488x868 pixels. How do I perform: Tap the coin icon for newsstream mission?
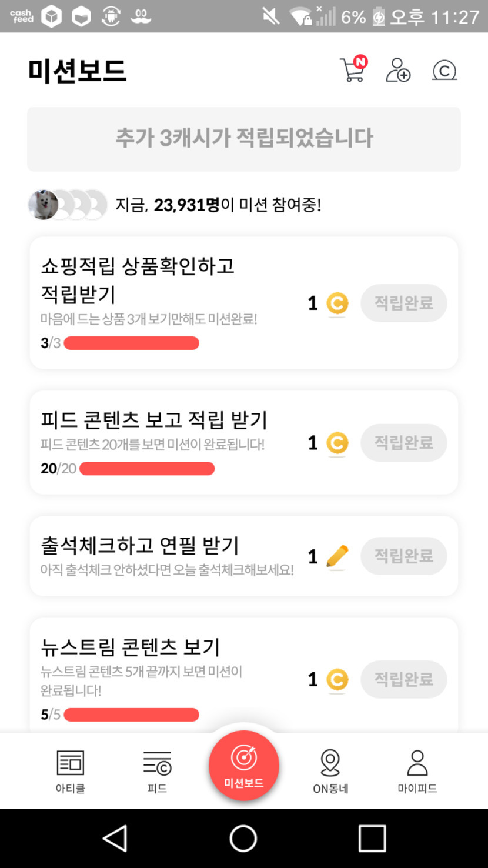[x=337, y=680]
